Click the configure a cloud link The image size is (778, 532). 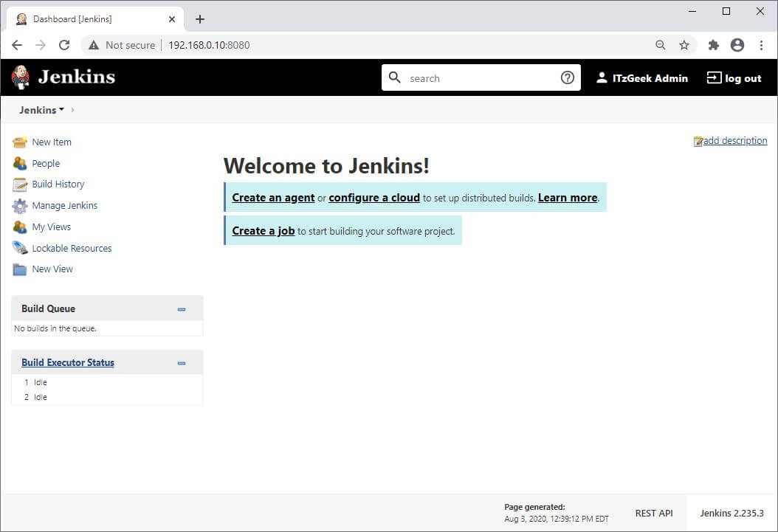pyautogui.click(x=374, y=198)
